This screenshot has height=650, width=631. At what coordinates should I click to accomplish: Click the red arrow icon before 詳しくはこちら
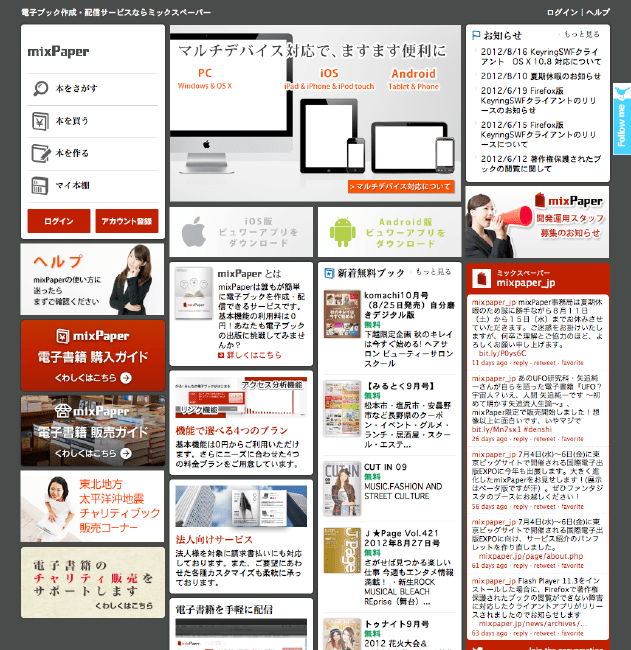tap(221, 355)
